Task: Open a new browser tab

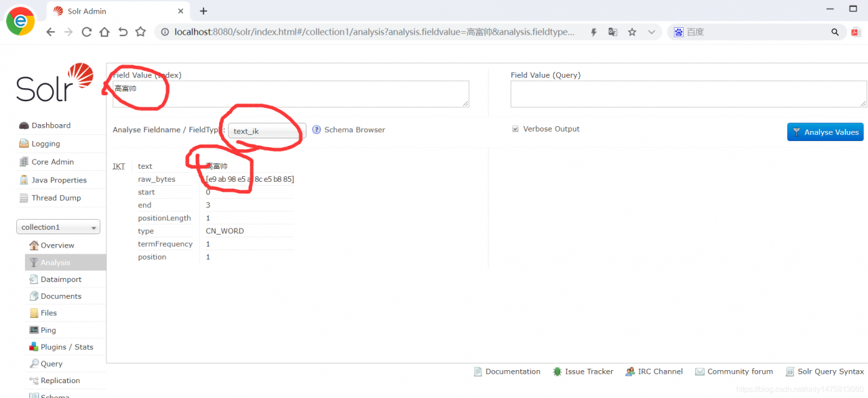Action: click(203, 11)
